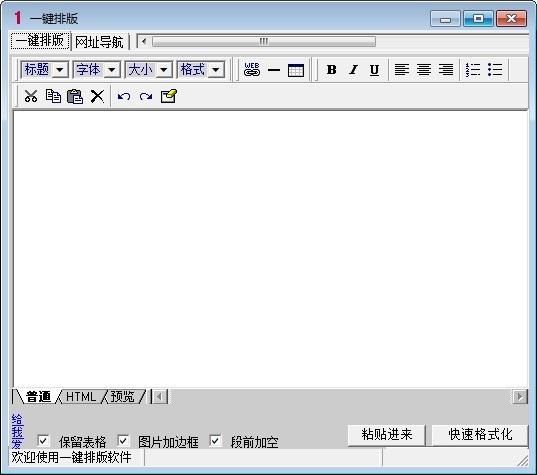The image size is (537, 475).
Task: Click the 快速格式化 button
Action: [x=480, y=435]
